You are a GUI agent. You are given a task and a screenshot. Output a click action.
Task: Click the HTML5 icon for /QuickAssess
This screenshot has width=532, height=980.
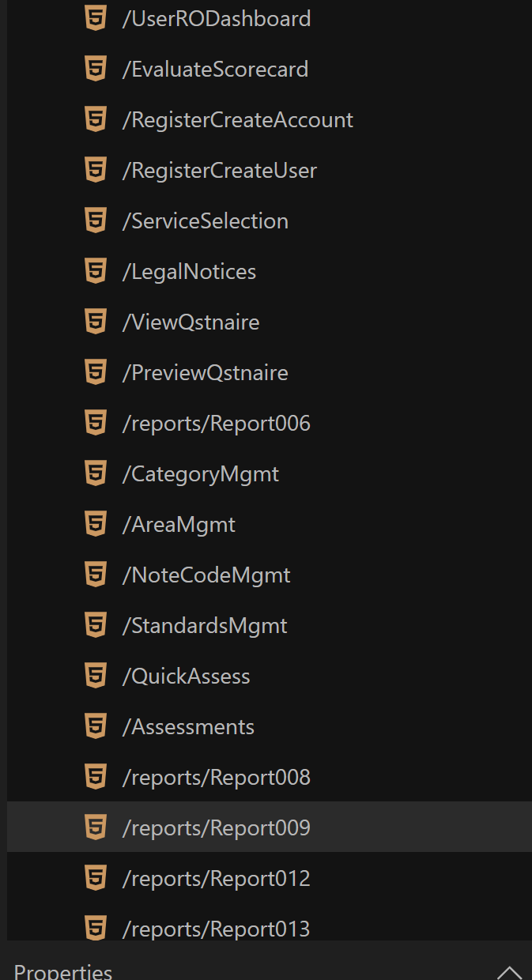tap(96, 677)
